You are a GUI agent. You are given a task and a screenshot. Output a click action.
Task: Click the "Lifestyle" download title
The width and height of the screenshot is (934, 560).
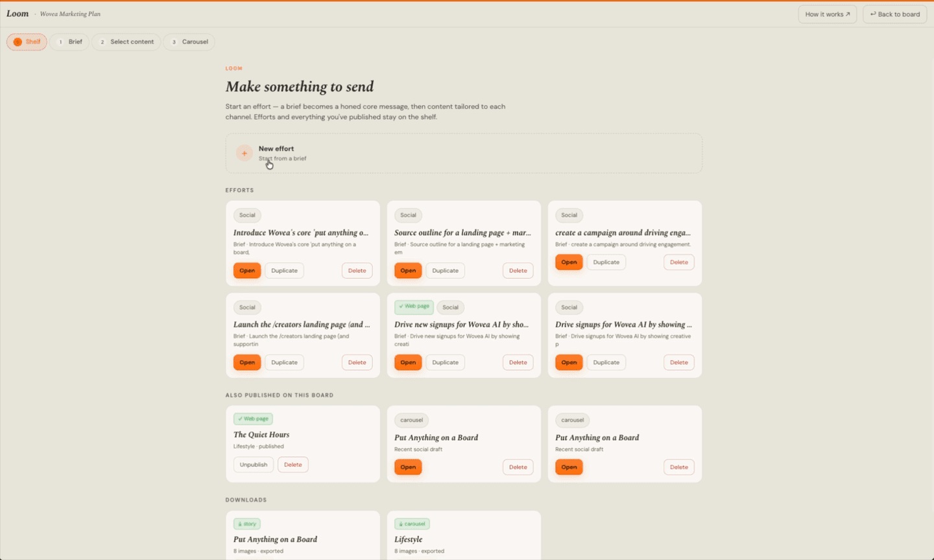click(x=408, y=539)
